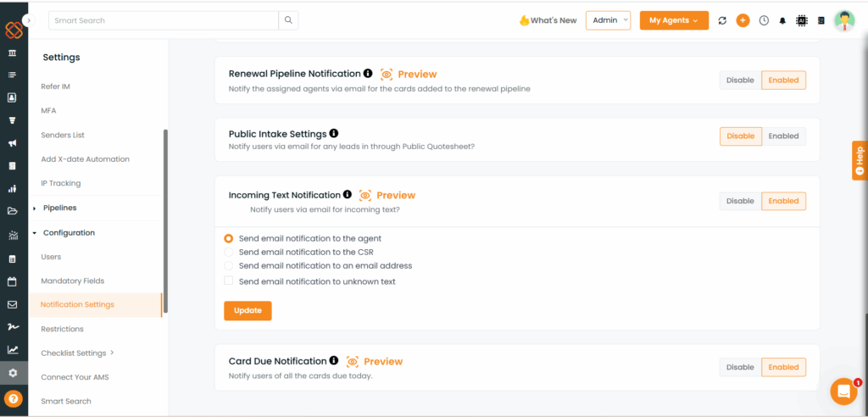The height and width of the screenshot is (417, 868).
Task: Disable the Renewal Pipeline Notification
Action: point(741,81)
